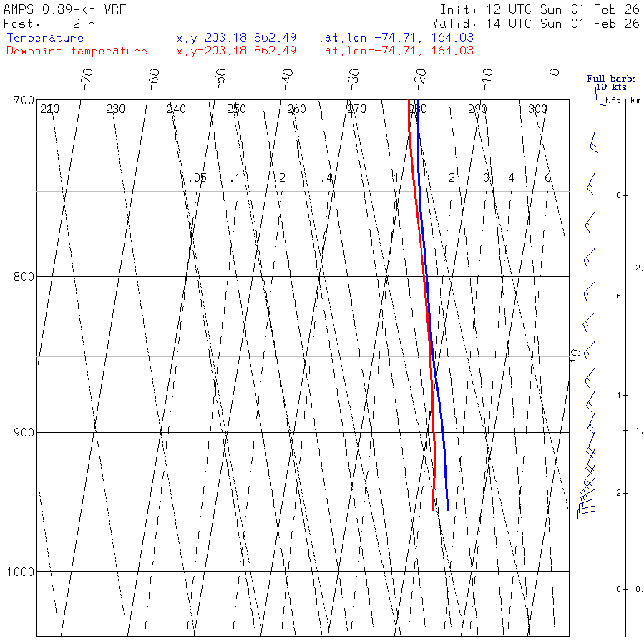Click the '-10' temperature axis label
The width and height of the screenshot is (644, 644).
tap(487, 79)
